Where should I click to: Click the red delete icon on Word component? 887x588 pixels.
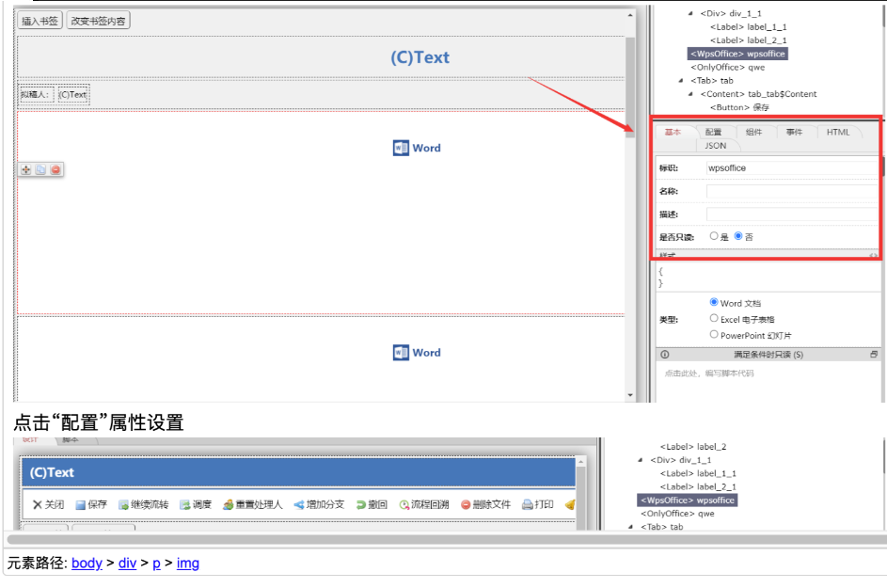click(x=55, y=169)
